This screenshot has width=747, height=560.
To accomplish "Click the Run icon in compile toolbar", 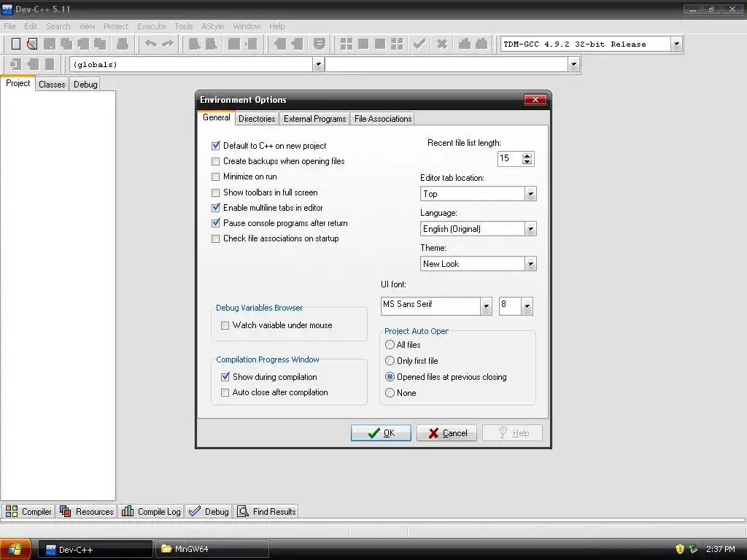I will 363,44.
